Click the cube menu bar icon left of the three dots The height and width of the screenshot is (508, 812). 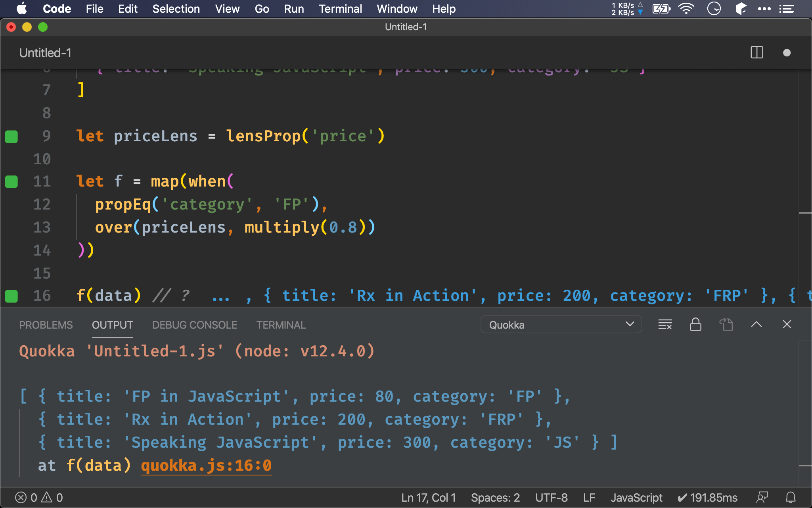point(741,9)
